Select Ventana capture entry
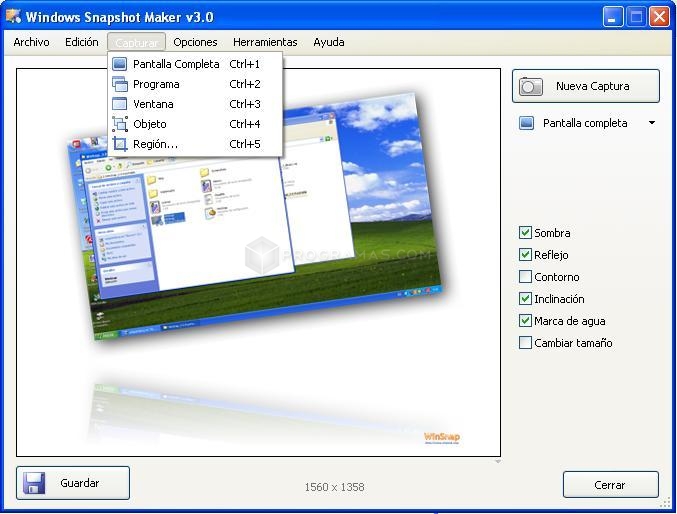Screen dimensions: 677x514 [195, 104]
